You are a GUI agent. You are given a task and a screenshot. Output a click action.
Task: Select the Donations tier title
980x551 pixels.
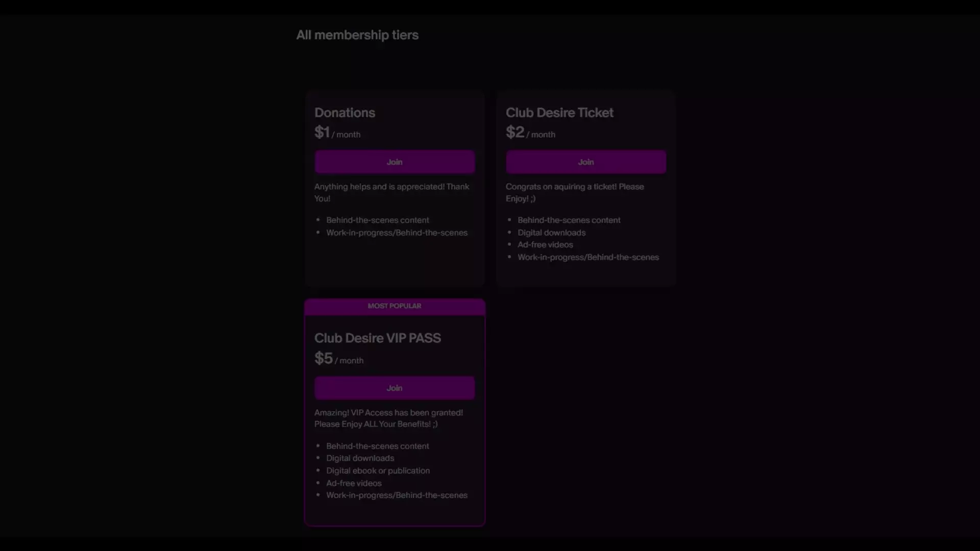pyautogui.click(x=345, y=113)
